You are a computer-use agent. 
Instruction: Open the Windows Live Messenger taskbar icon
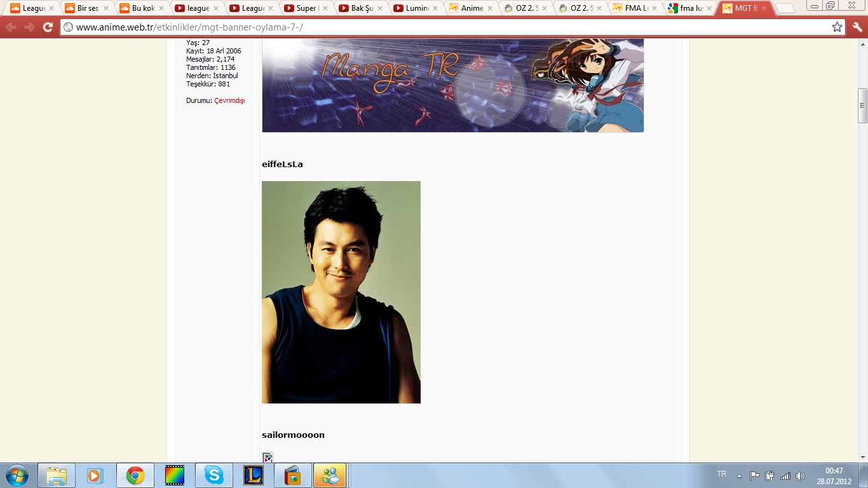pos(330,475)
